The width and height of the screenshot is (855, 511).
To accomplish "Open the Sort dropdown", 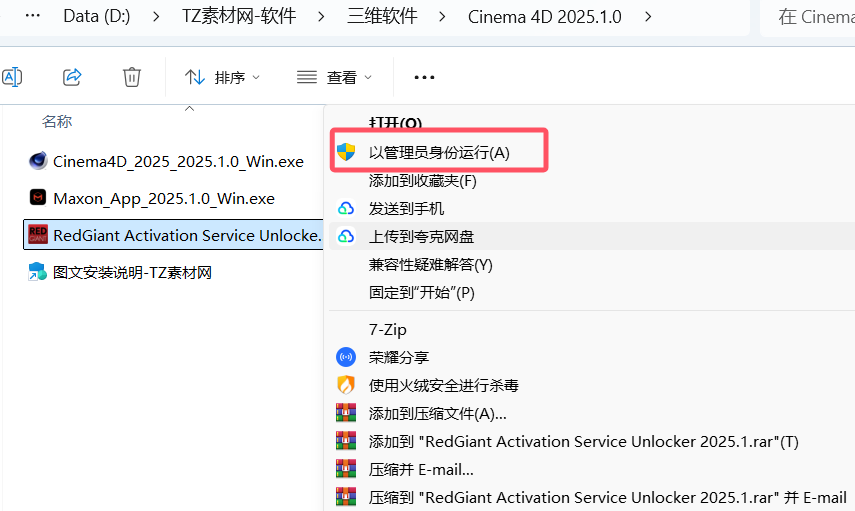I will pos(222,77).
